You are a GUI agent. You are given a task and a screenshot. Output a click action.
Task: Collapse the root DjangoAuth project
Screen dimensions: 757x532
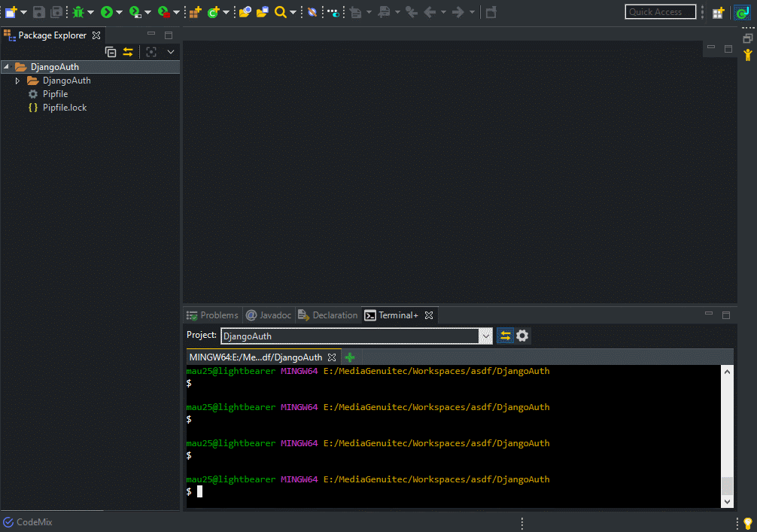7,67
